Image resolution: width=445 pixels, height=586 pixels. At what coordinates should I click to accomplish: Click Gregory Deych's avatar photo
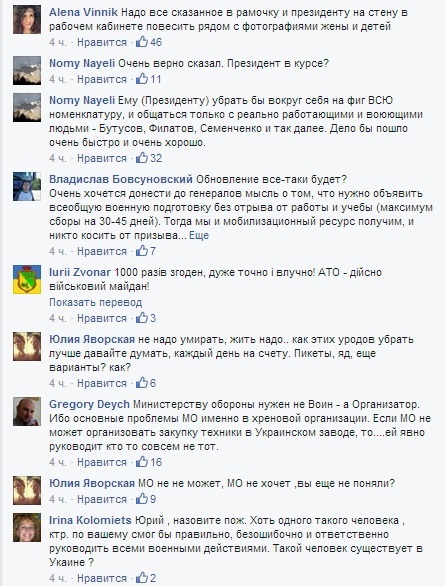(27, 412)
